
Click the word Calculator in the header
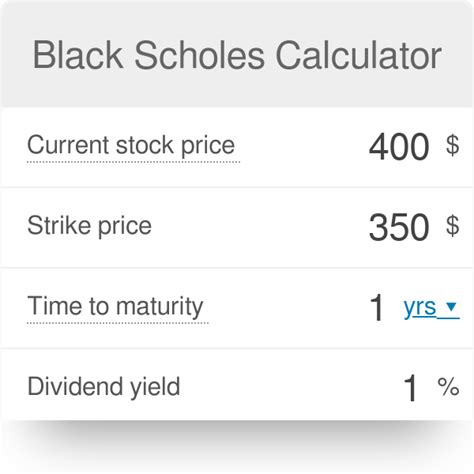(x=359, y=55)
